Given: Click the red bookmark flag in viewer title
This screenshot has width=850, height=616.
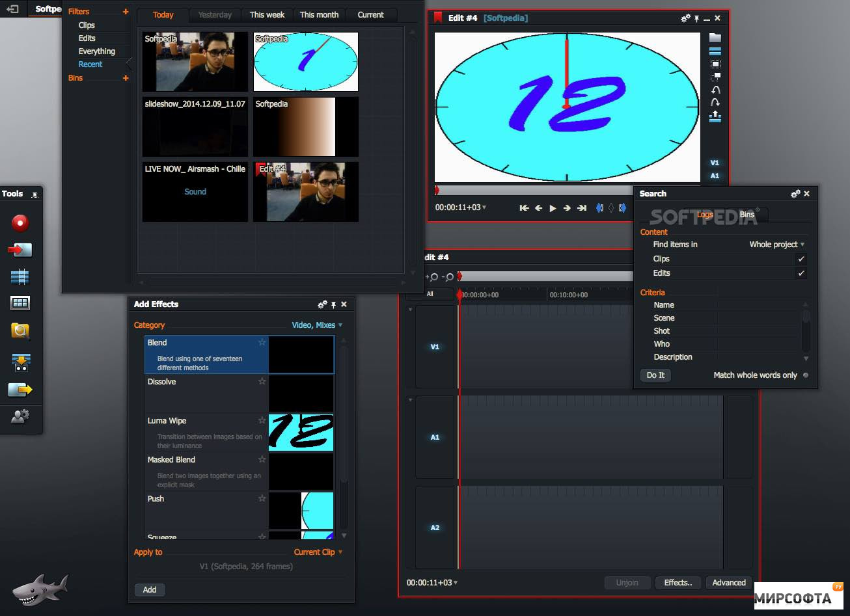Looking at the screenshot, I should point(438,18).
